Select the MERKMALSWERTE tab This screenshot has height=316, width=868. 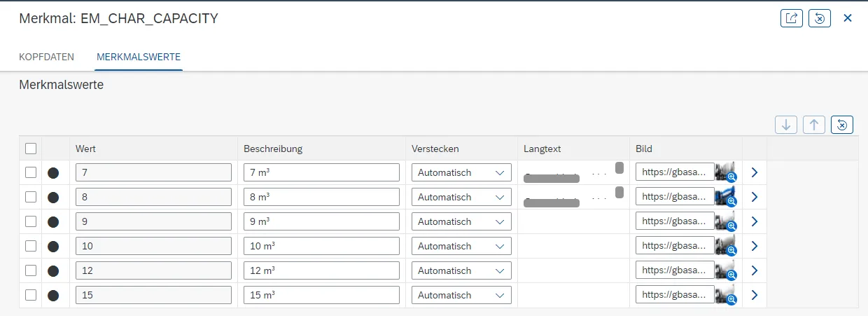tap(139, 57)
